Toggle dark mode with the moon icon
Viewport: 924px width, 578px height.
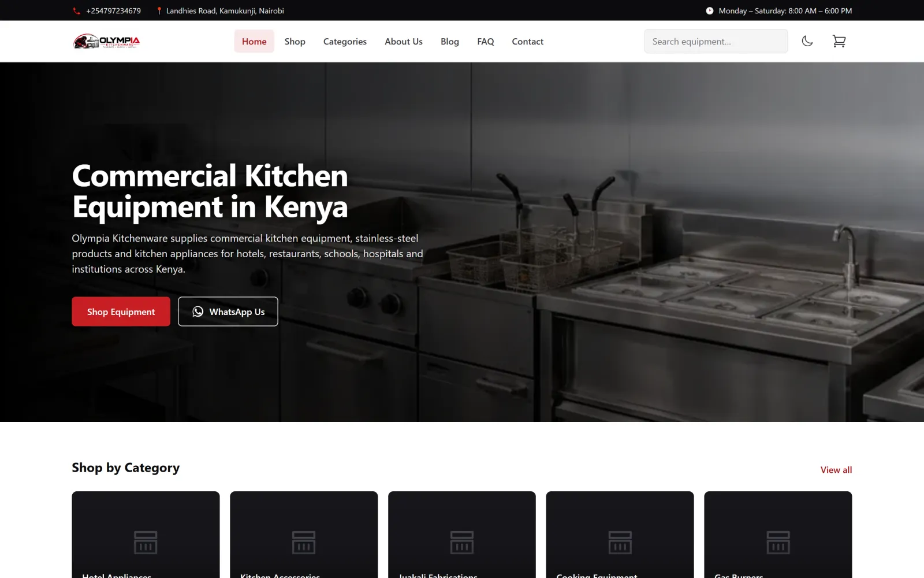coord(807,41)
